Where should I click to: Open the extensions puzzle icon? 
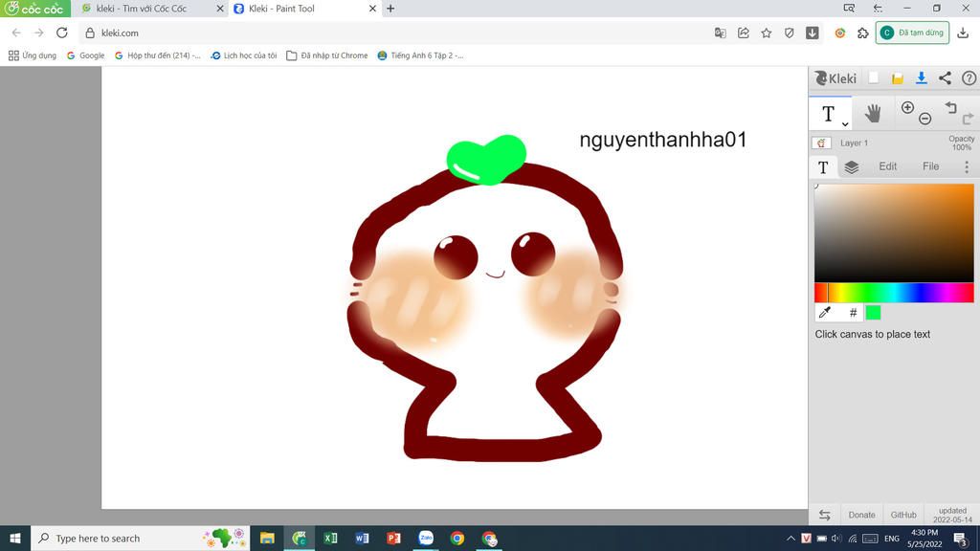point(863,33)
